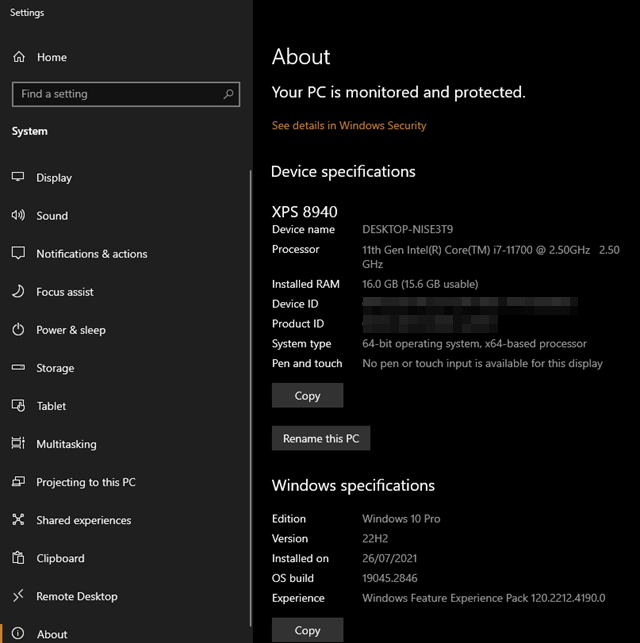Click the Tablet icon
The image size is (640, 643).
[18, 406]
